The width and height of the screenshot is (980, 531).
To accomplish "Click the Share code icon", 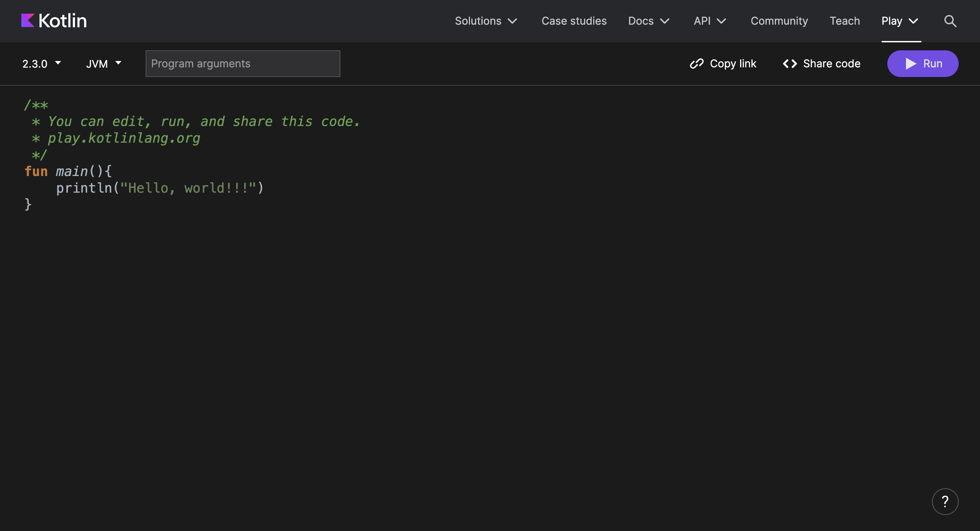I will point(790,64).
